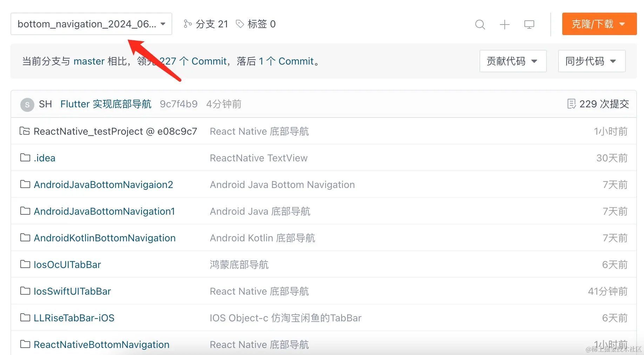
Task: Click the AndroidJavaBottomNavigation1 folder icon
Action: pos(25,211)
